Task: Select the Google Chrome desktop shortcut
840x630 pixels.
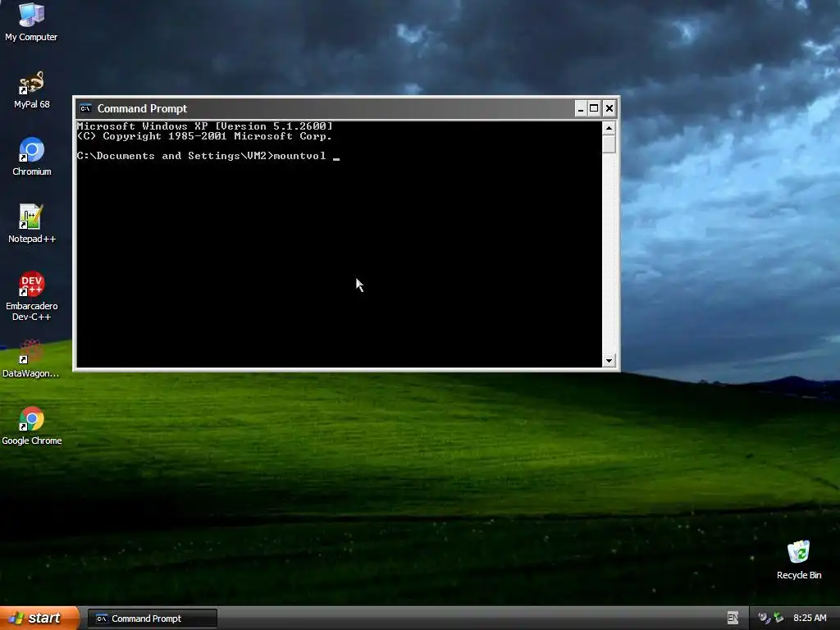Action: (32, 426)
